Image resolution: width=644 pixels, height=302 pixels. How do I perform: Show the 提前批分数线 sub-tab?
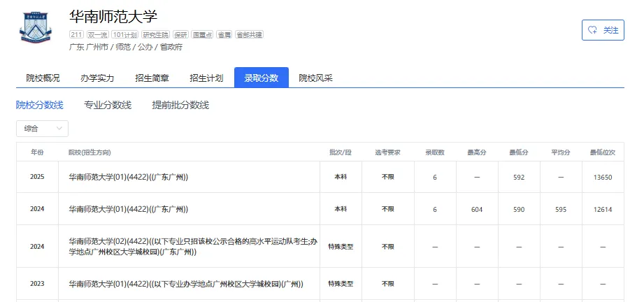tap(180, 105)
